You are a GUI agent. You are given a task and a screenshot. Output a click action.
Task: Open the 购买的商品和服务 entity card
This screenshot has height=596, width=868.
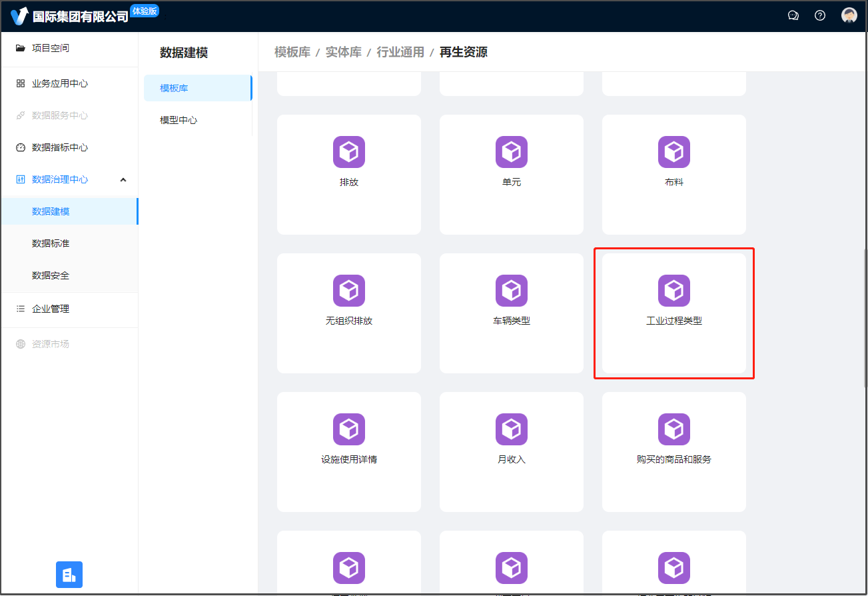click(673, 451)
